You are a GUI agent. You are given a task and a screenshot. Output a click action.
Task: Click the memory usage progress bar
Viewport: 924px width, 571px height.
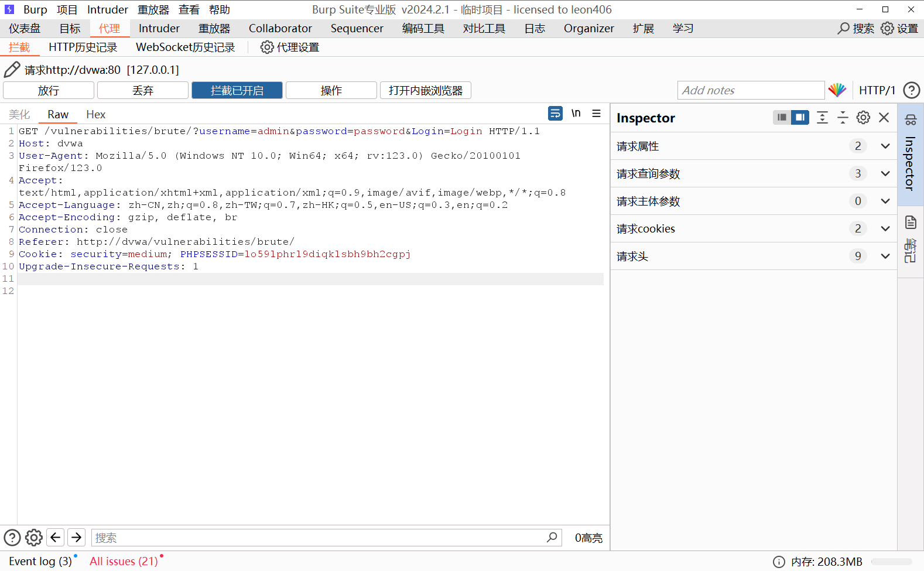(x=891, y=562)
